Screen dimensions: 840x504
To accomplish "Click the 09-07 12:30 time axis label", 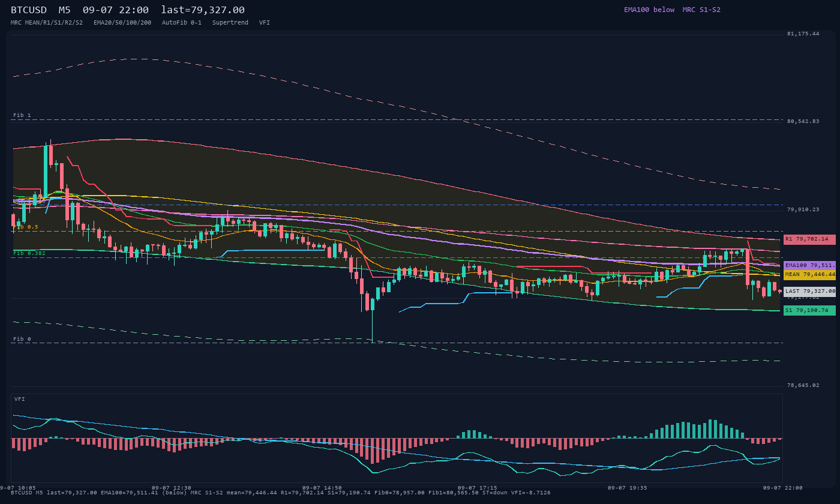I will pos(172,488).
